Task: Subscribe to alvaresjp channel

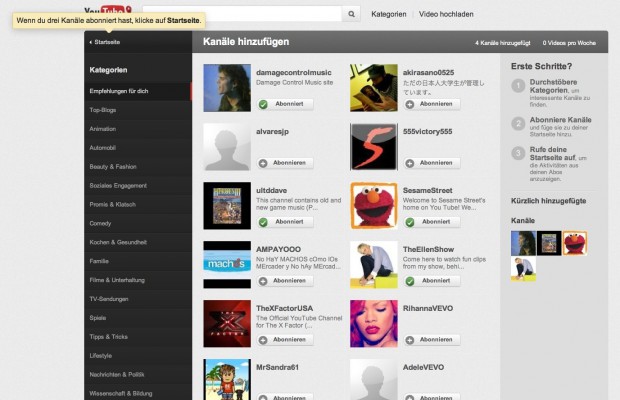Action: click(285, 163)
